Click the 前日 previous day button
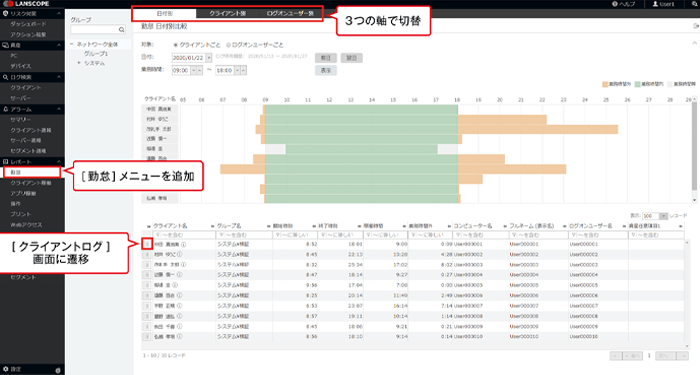Image resolution: width=700 pixels, height=375 pixels. [x=326, y=58]
